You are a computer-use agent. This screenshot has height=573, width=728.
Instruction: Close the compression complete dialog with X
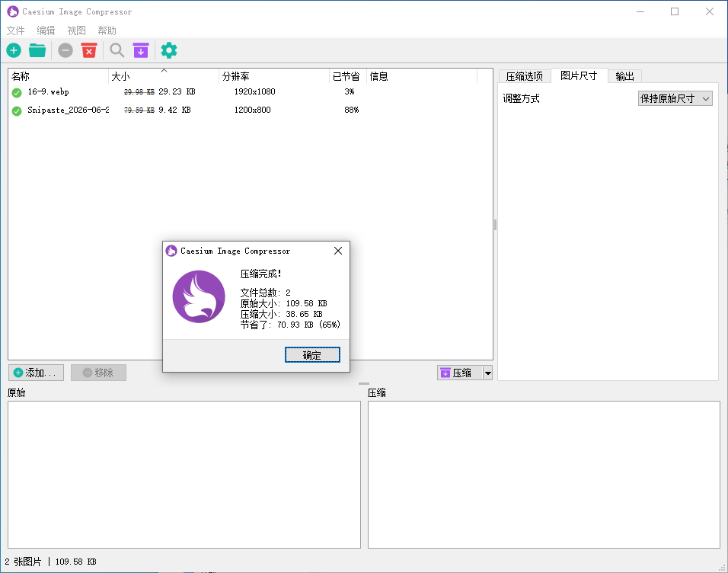point(338,251)
